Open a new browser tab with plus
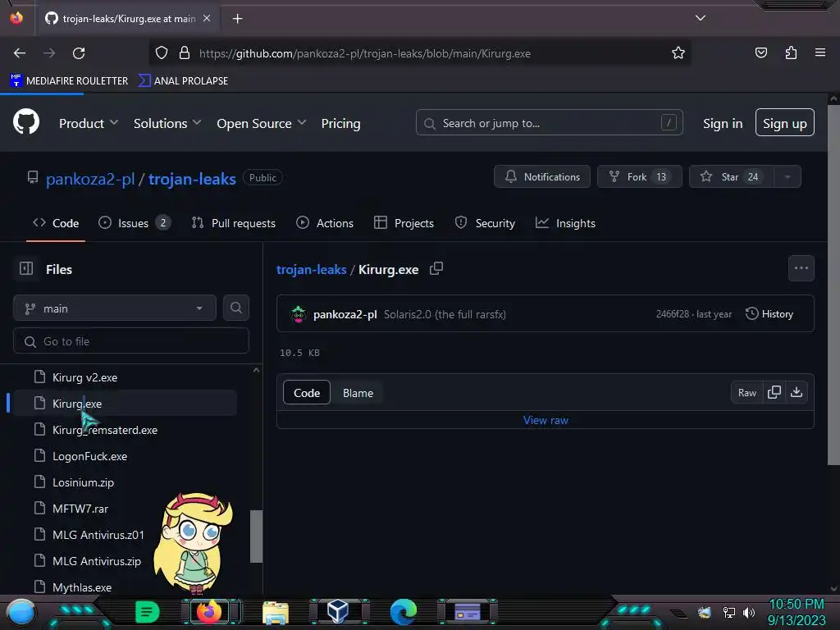Screen dimensions: 840x630 (237, 19)
